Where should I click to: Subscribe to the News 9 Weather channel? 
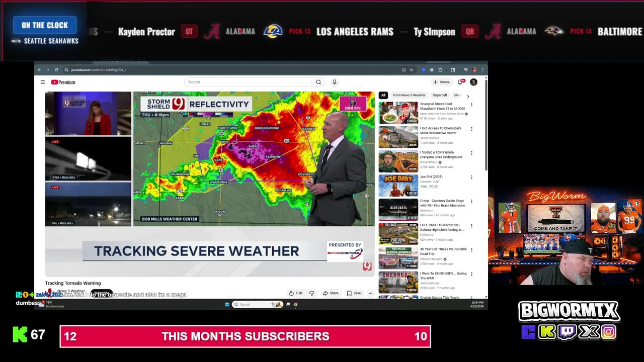pos(102,293)
